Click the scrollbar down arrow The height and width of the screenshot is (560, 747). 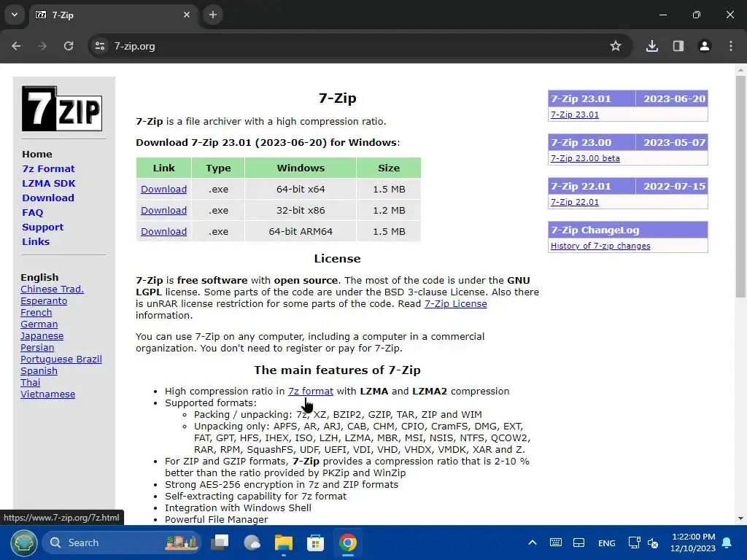tap(740, 518)
